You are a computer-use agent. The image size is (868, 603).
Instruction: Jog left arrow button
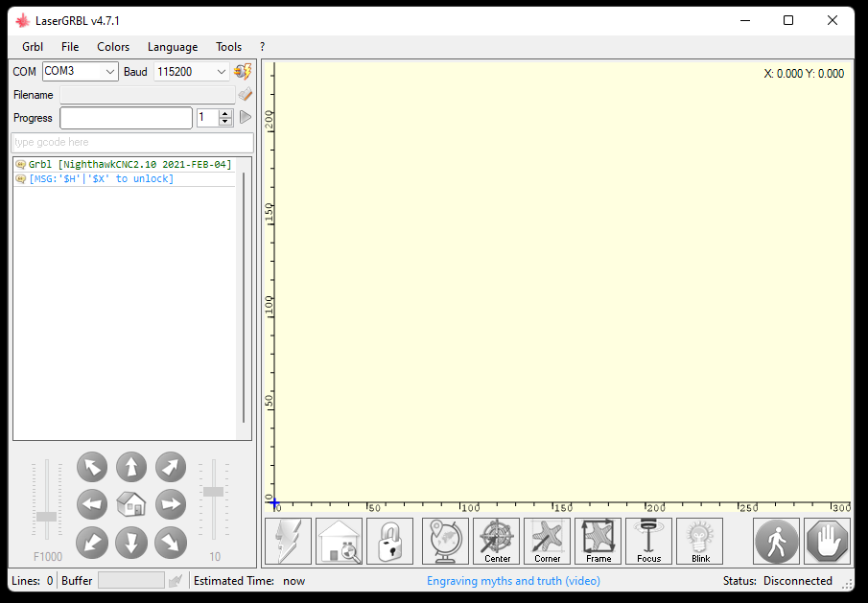pos(92,504)
